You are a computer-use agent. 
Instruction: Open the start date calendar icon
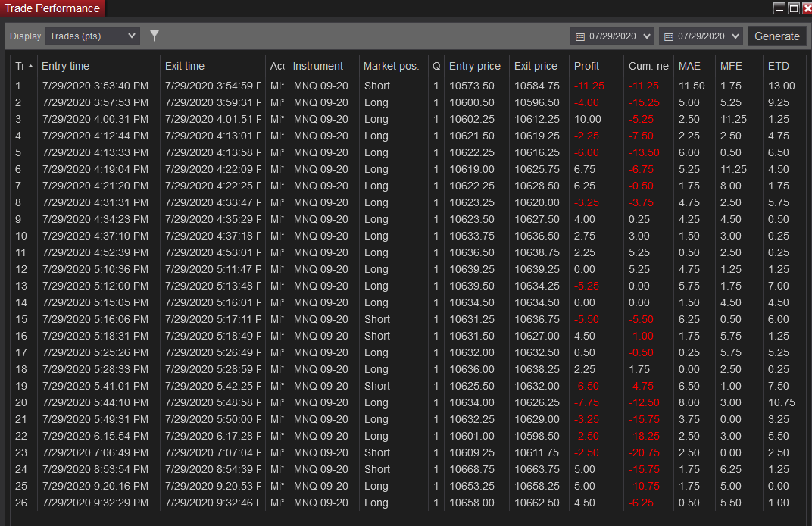(580, 36)
